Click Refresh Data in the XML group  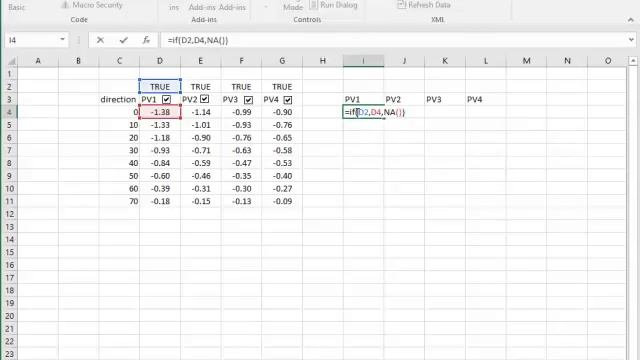click(424, 5)
